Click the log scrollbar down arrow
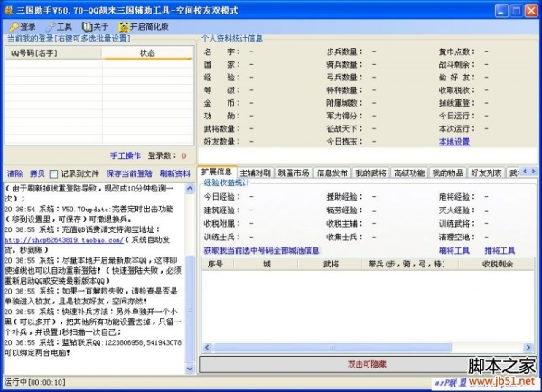 190,369
